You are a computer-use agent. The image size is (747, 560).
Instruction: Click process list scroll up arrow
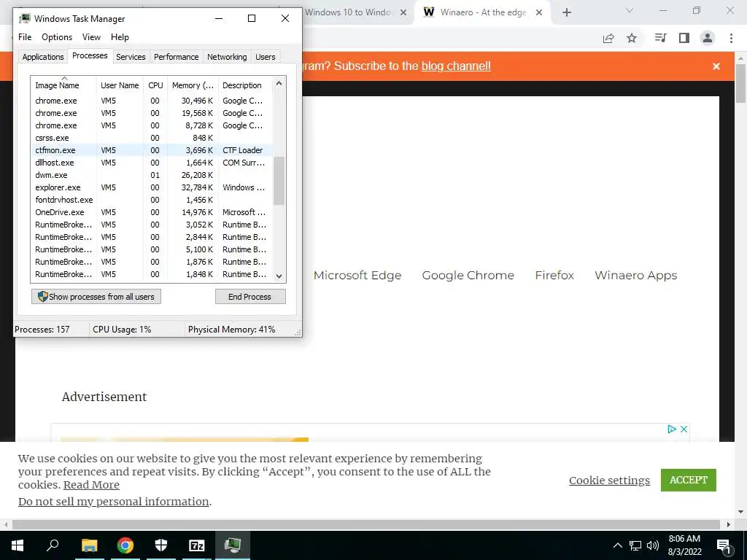coord(279,83)
